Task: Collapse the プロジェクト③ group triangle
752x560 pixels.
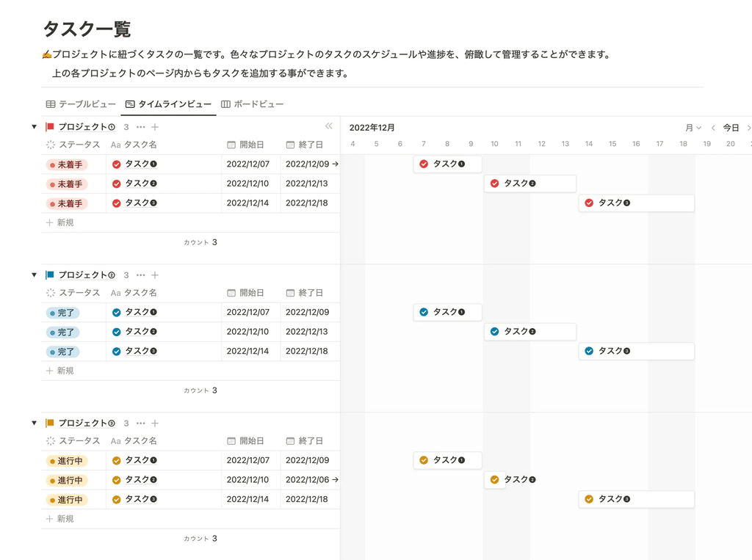Action: point(34,423)
